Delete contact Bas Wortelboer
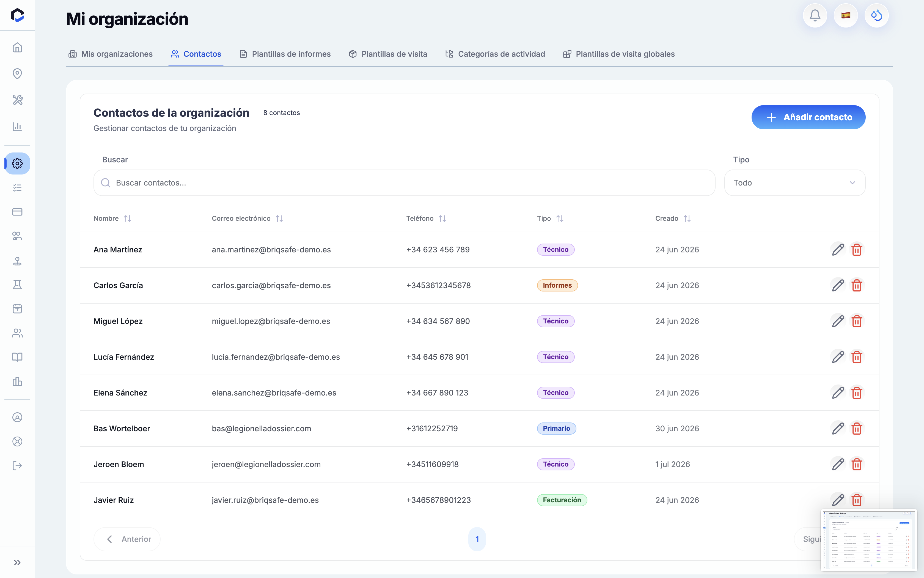This screenshot has width=924, height=578. (857, 429)
